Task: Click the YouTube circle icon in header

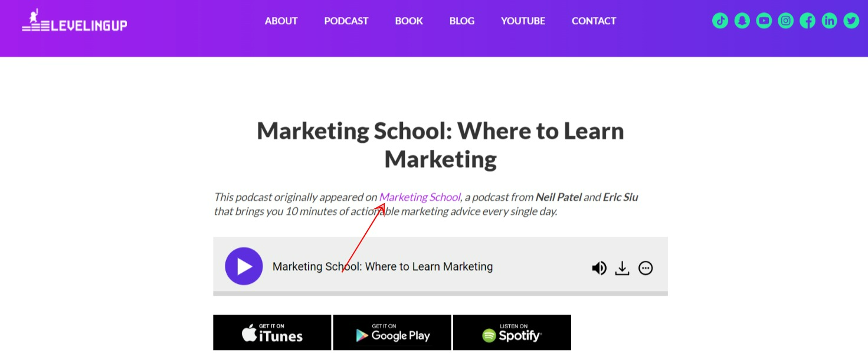Action: coord(764,21)
